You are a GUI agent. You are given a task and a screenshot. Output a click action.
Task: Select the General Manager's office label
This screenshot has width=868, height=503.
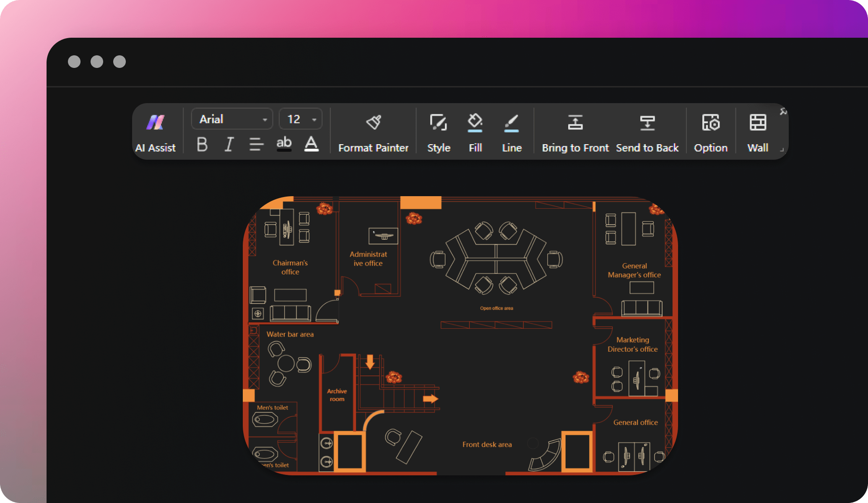click(634, 270)
